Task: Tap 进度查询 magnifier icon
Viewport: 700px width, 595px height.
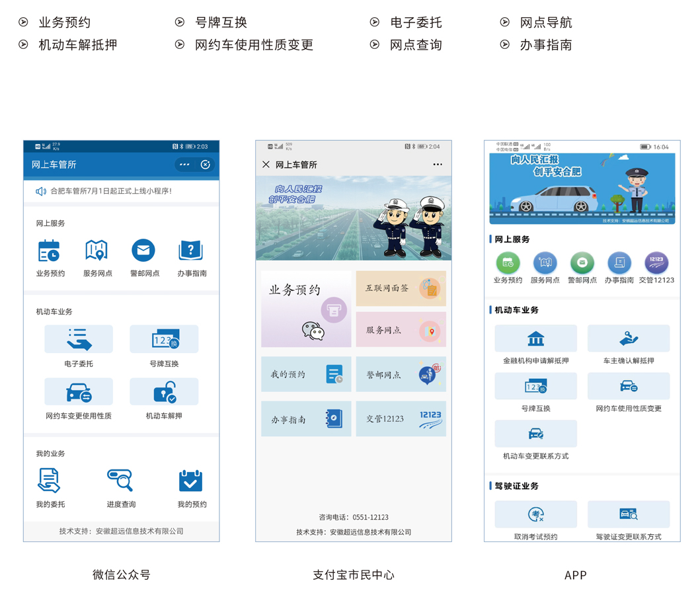Action: [x=120, y=481]
